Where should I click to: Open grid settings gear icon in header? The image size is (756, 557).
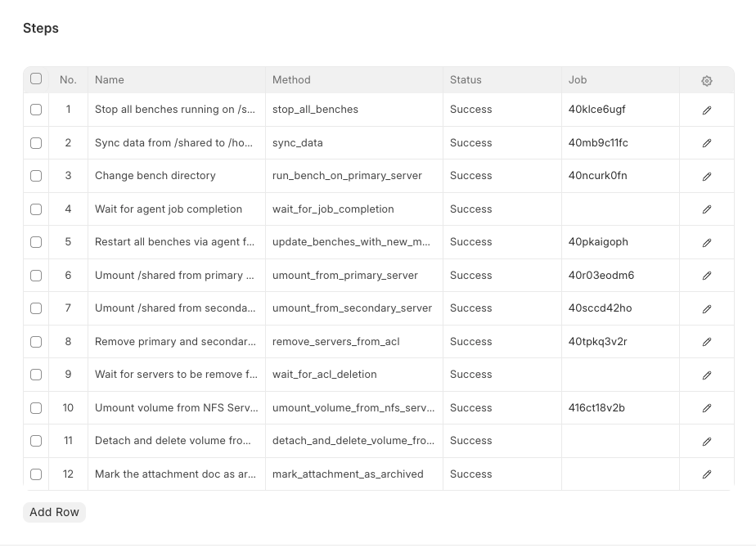pos(707,80)
